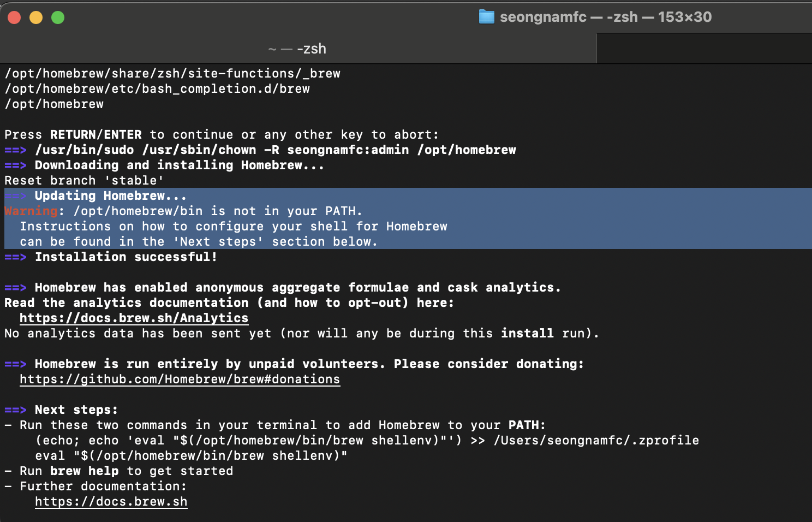The width and height of the screenshot is (812, 522).
Task: Click the blue folder icon in title bar
Action: point(486,17)
